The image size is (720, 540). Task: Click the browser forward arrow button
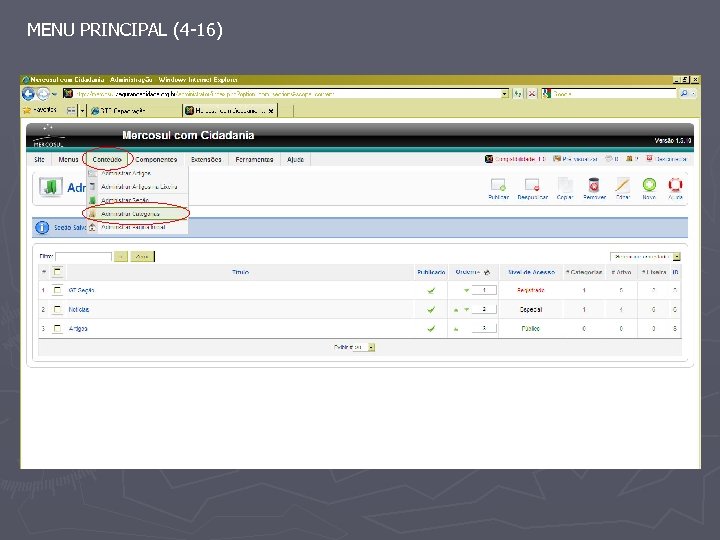click(x=43, y=94)
